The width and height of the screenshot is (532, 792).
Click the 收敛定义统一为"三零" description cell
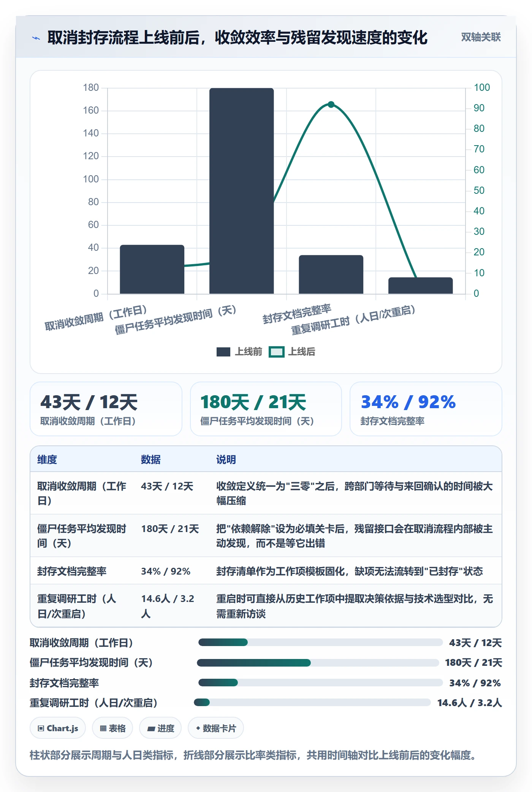(355, 493)
